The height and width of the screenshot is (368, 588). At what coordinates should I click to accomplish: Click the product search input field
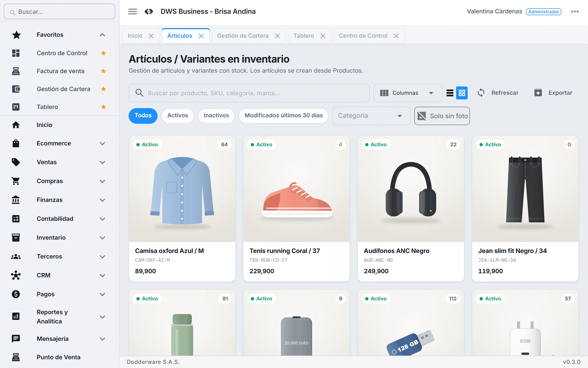point(249,93)
